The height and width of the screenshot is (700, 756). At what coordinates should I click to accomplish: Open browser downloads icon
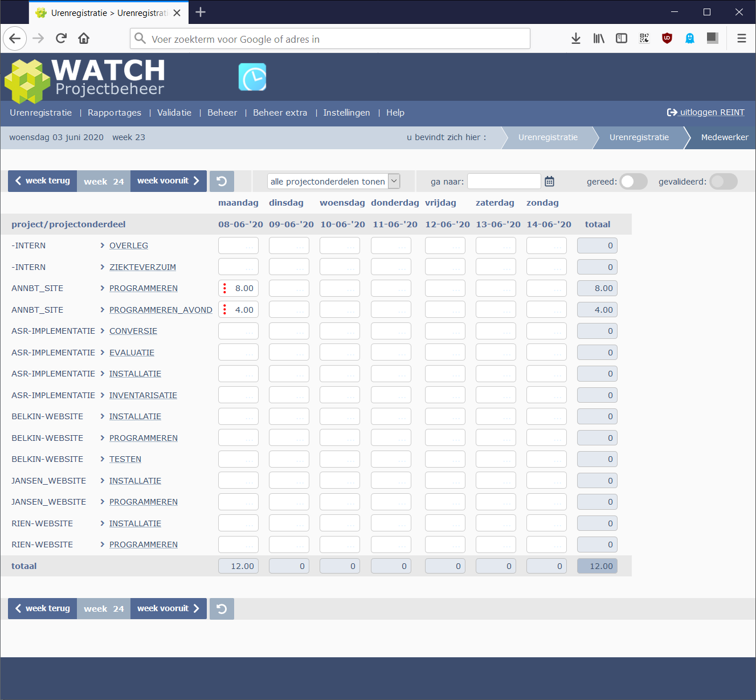576,38
